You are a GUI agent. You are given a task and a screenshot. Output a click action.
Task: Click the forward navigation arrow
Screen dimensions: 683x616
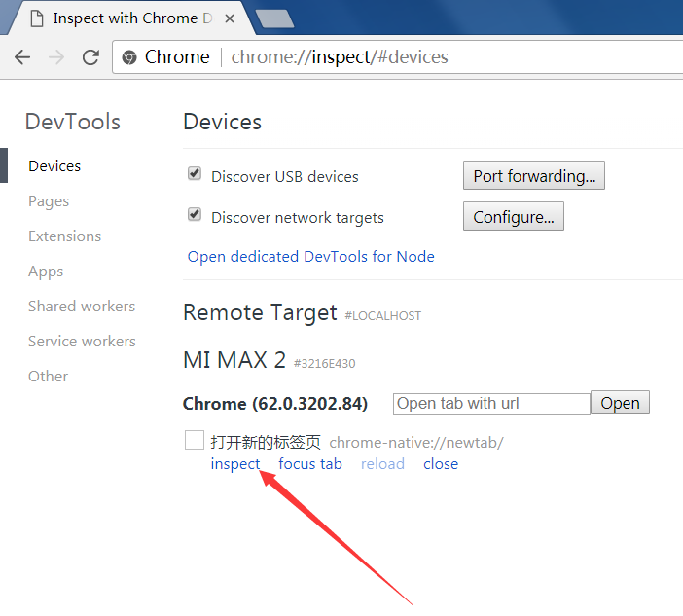point(56,57)
